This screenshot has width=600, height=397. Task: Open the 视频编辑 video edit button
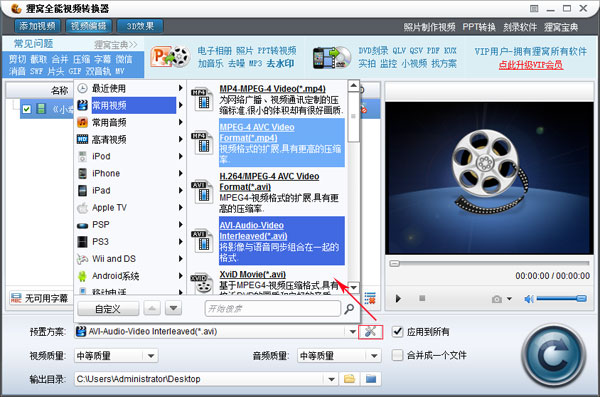88,26
